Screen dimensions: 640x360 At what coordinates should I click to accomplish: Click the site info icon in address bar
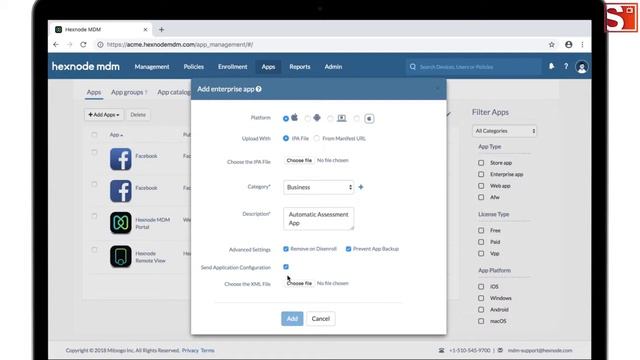click(100, 44)
